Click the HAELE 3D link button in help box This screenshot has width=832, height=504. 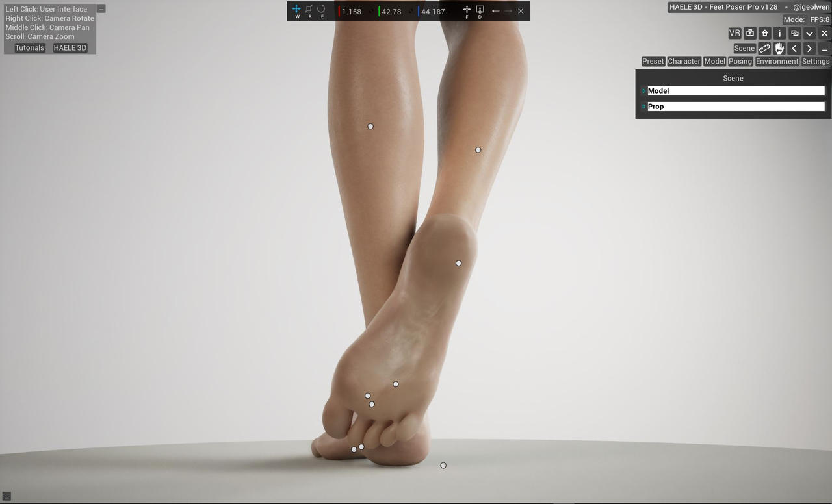(x=70, y=48)
